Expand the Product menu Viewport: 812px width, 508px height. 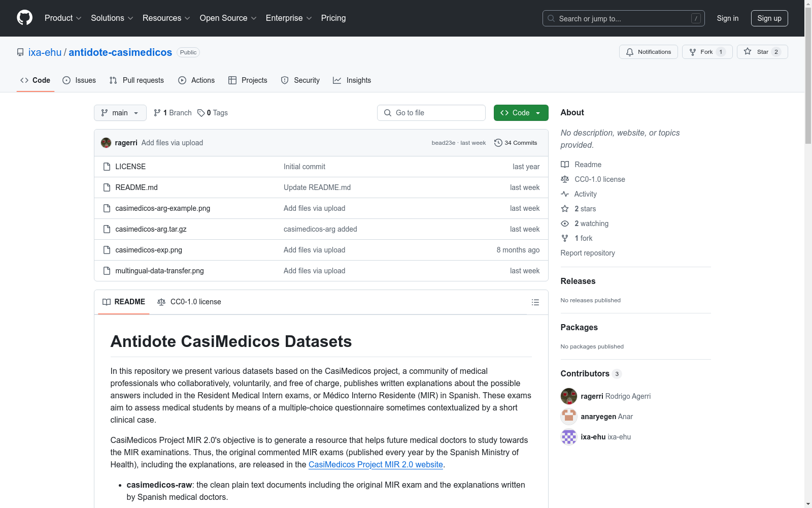coord(63,18)
